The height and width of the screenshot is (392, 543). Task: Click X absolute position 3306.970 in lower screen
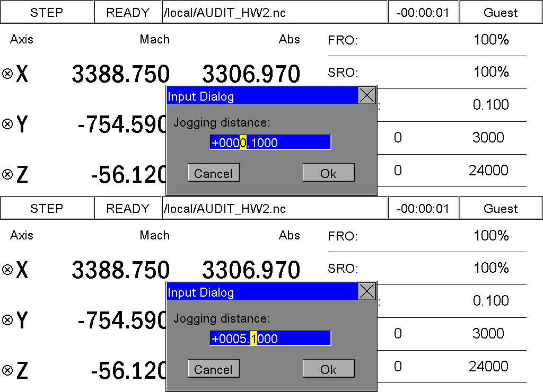tap(251, 270)
